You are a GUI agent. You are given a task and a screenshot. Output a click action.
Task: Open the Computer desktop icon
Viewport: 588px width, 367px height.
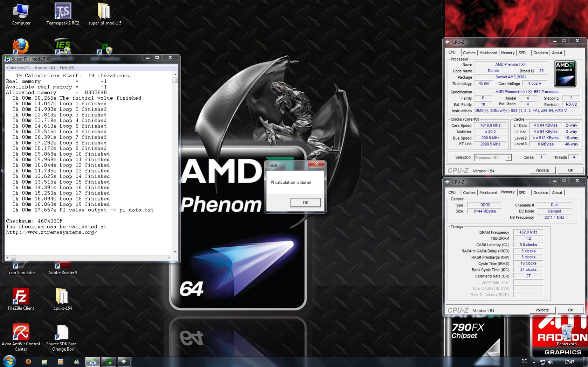point(21,15)
